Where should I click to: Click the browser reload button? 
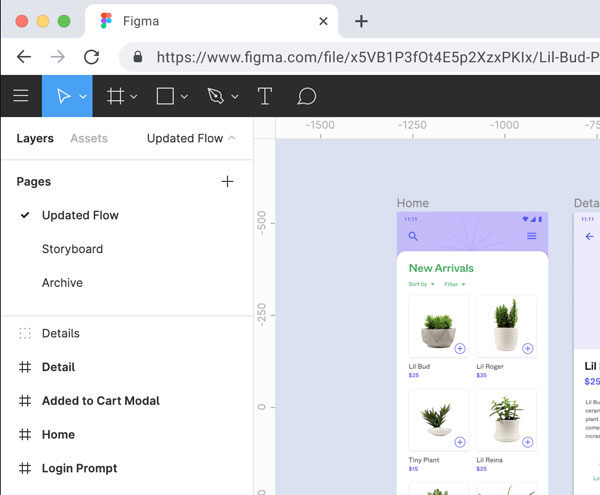click(89, 58)
